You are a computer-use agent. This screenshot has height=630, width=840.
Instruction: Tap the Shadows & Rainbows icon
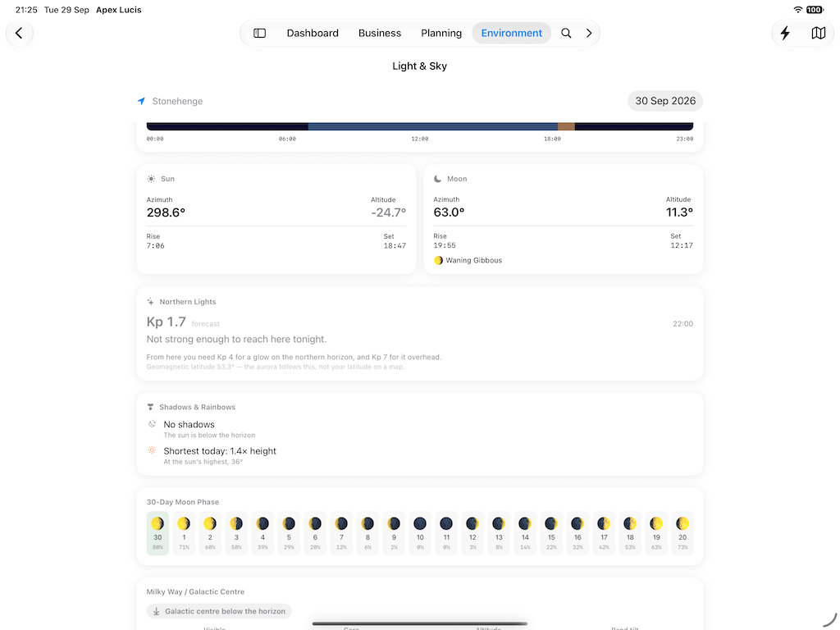coord(151,407)
